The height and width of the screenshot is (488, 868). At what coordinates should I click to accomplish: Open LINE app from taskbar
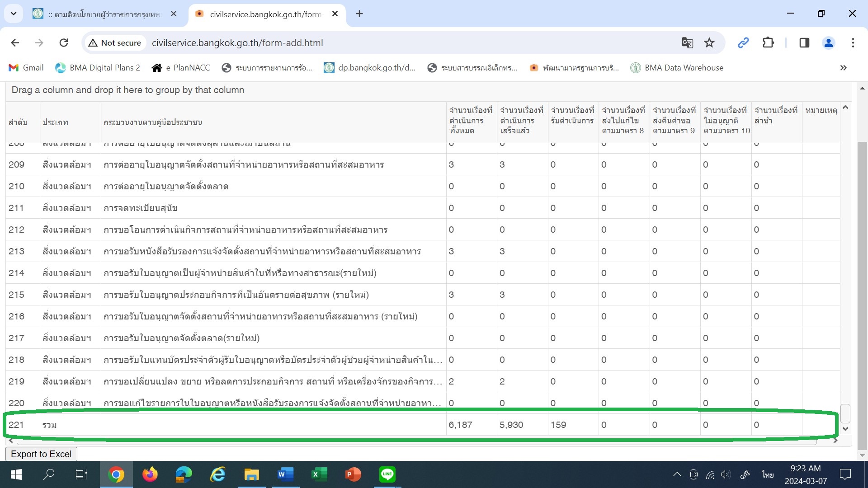click(387, 474)
